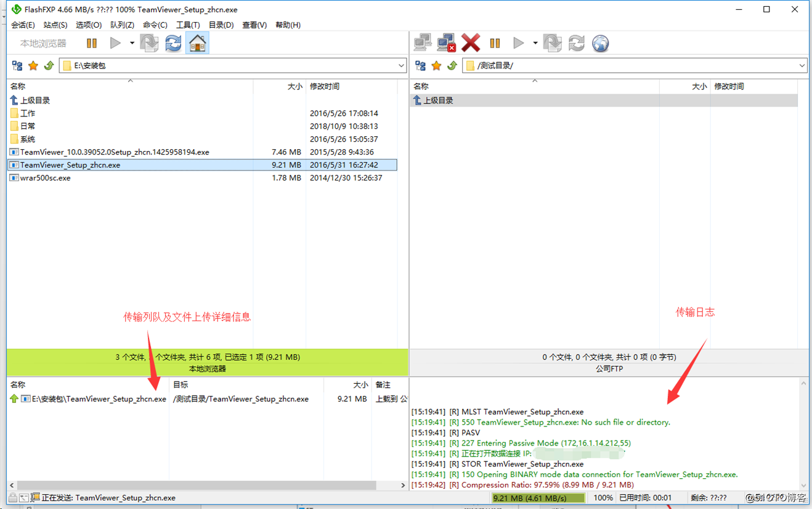Select the 日常 folder
This screenshot has width=812, height=509.
click(x=23, y=126)
